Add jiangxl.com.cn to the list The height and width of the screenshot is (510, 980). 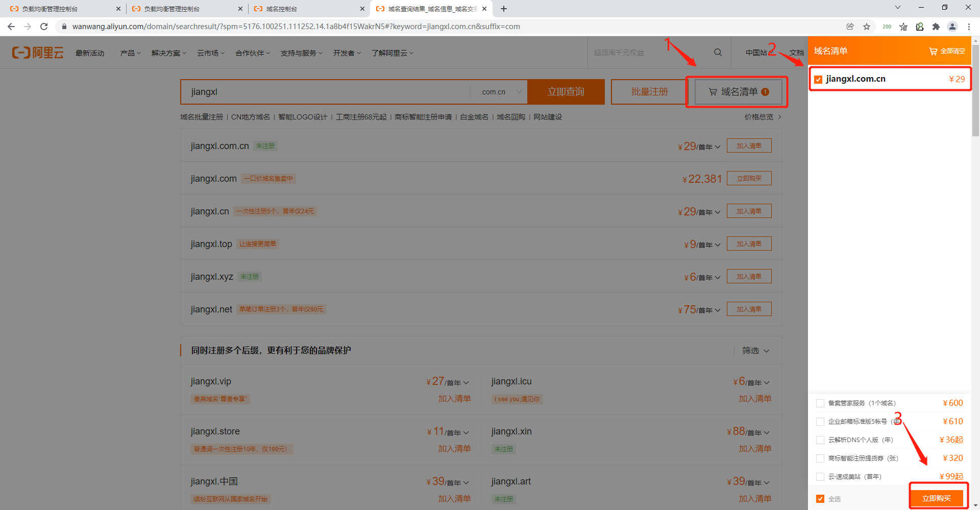click(749, 146)
